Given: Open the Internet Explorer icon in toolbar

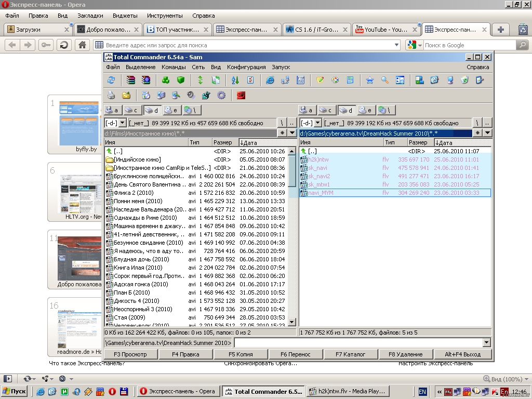Looking at the screenshot, I should pos(270,80).
